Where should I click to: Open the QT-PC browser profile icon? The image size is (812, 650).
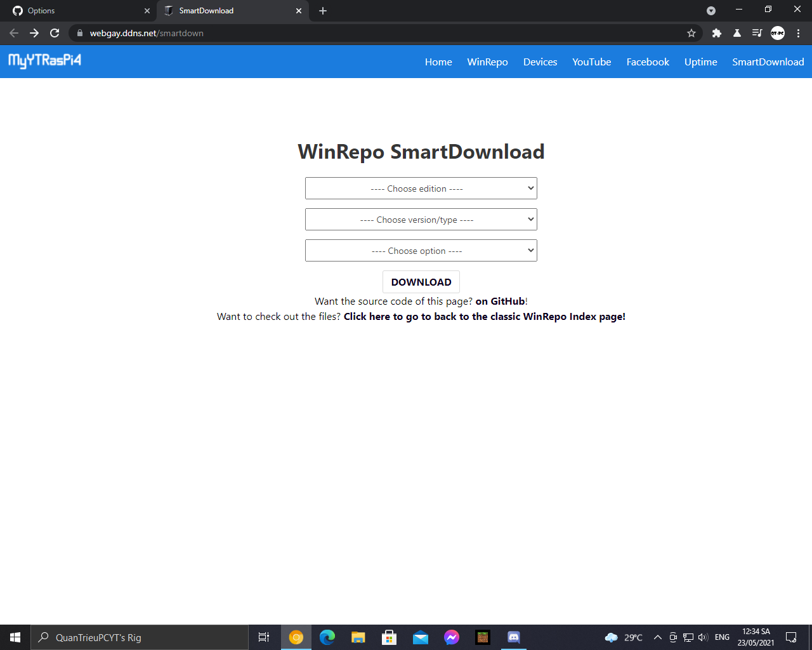tap(777, 33)
